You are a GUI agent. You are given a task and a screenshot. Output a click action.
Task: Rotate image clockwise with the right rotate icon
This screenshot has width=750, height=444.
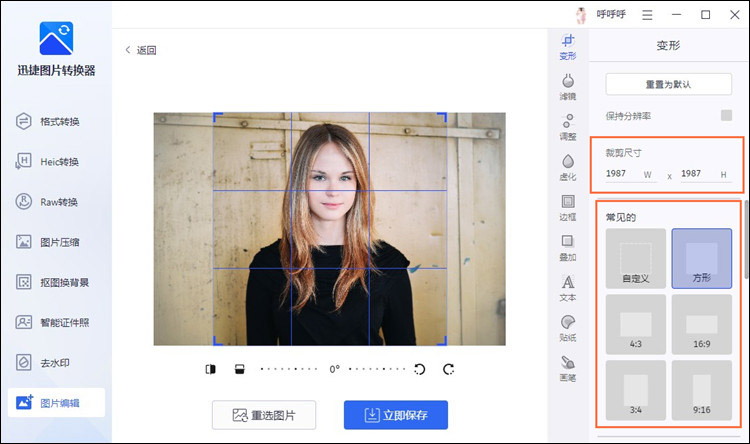tap(448, 369)
